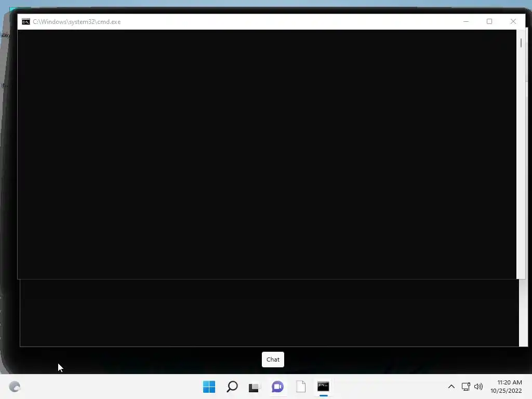Open network status tray icon
This screenshot has height=399, width=532.
466,387
